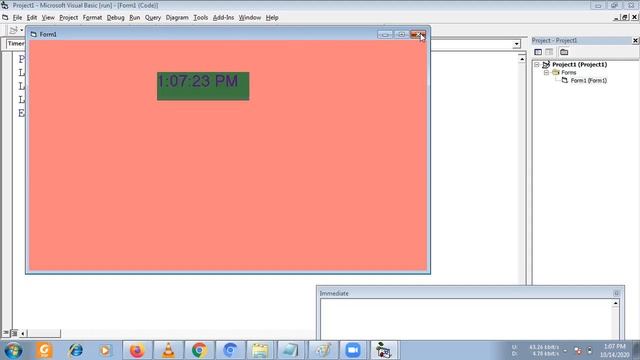This screenshot has width=640, height=360.
Task: Click the Form1 title bar icon
Action: pos(34,34)
